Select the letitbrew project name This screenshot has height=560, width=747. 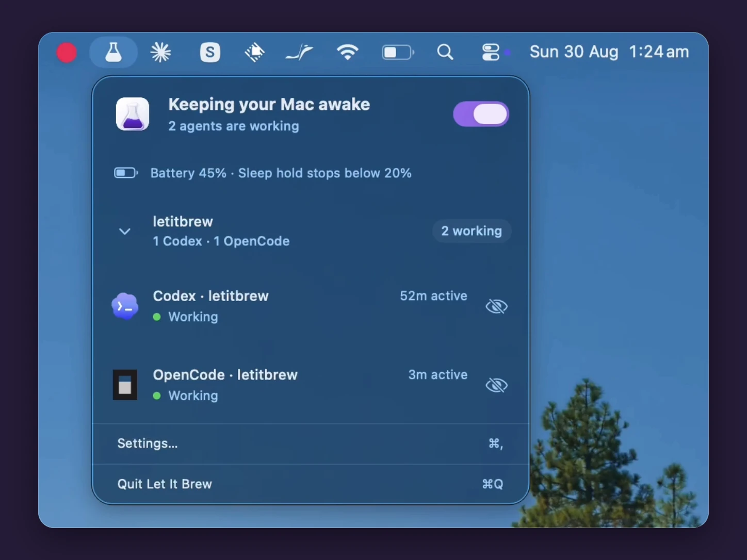point(183,221)
